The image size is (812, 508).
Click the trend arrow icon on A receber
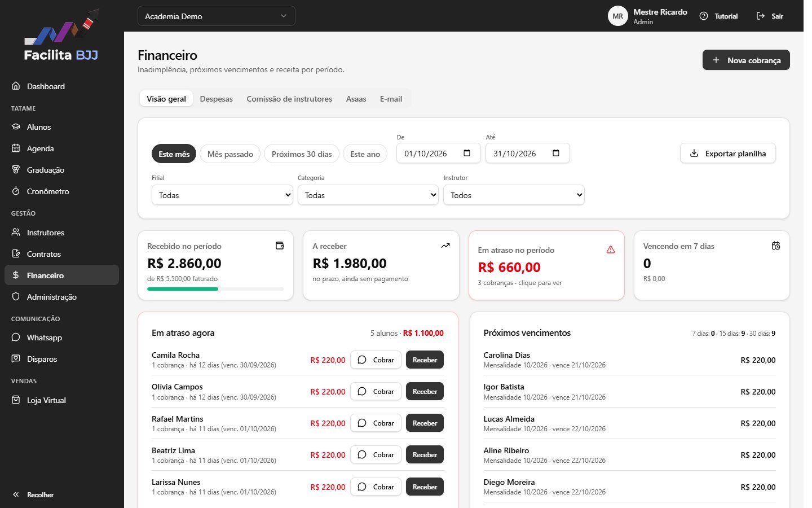[445, 246]
